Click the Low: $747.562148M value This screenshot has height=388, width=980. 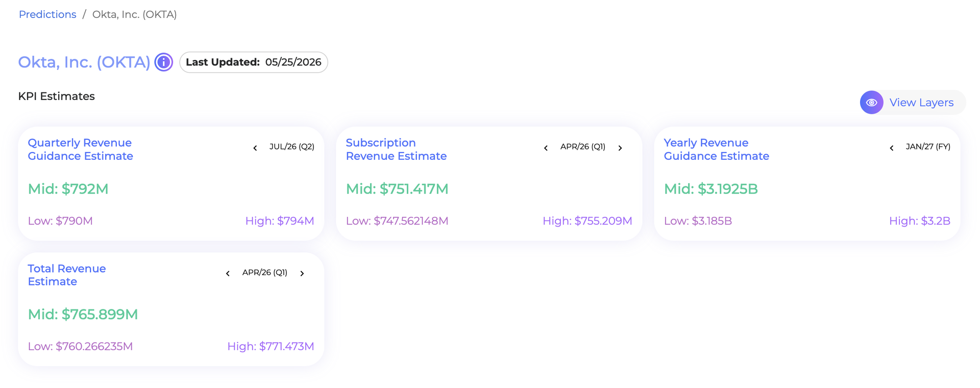pyautogui.click(x=397, y=221)
